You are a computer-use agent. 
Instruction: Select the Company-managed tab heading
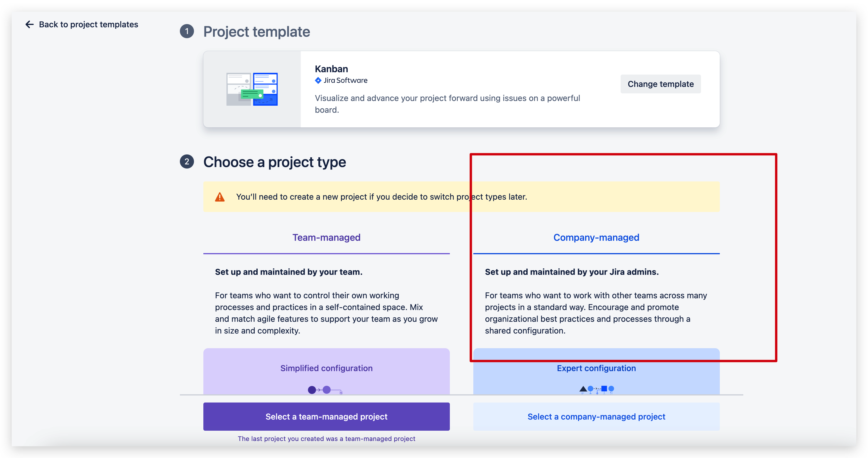596,238
